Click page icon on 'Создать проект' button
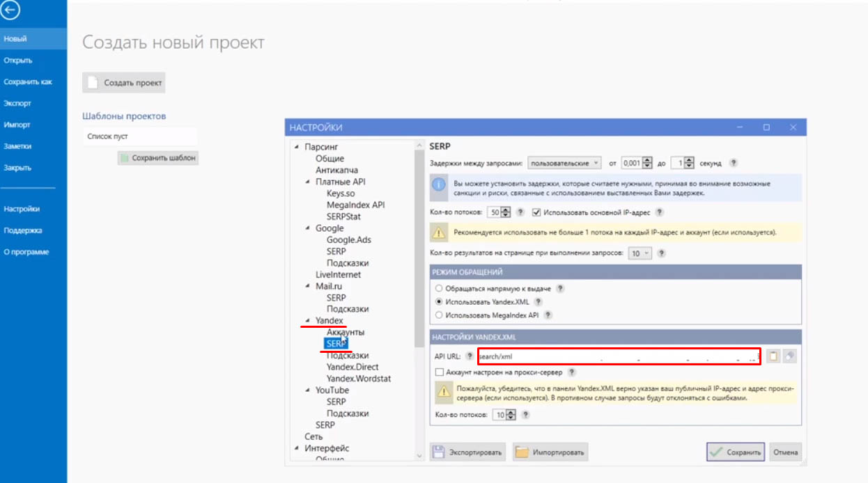The height and width of the screenshot is (483, 868). (93, 82)
